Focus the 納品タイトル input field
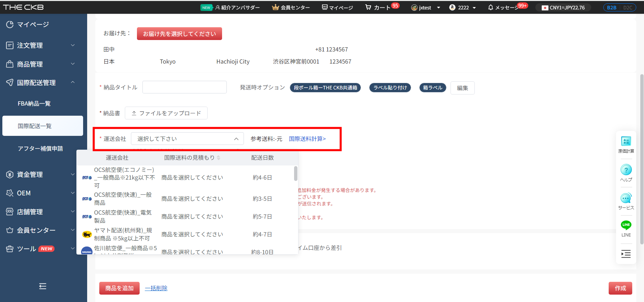Screen dimensions: 644x302 pos(184,87)
